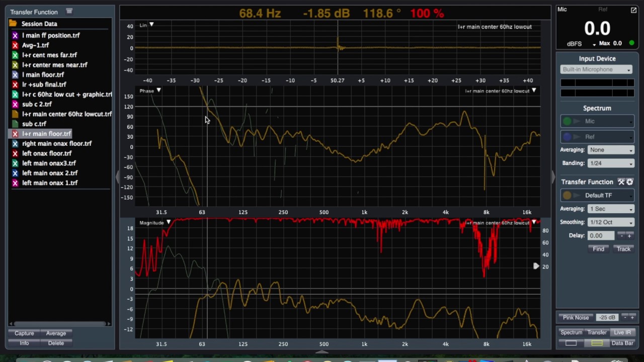Click trace icon for l+r main floor.trf
This screenshot has width=644, height=362.
15,134
